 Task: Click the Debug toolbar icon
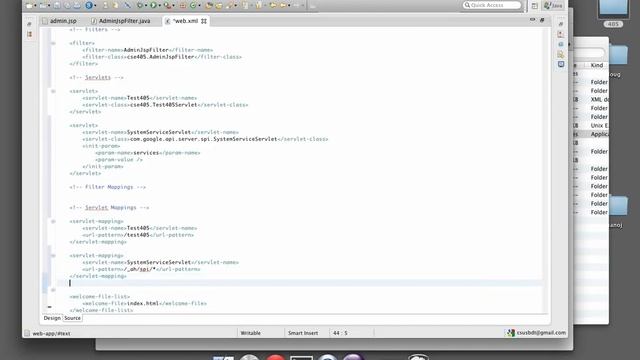point(140,6)
